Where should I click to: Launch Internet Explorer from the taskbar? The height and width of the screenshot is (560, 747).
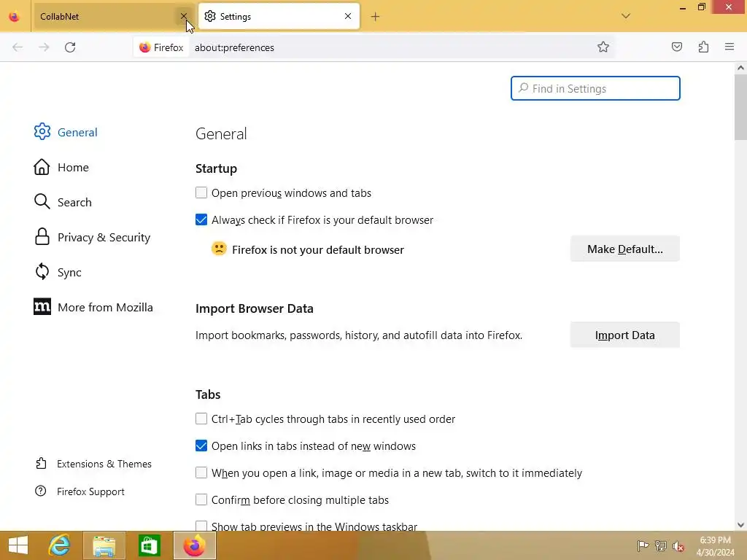(60, 545)
